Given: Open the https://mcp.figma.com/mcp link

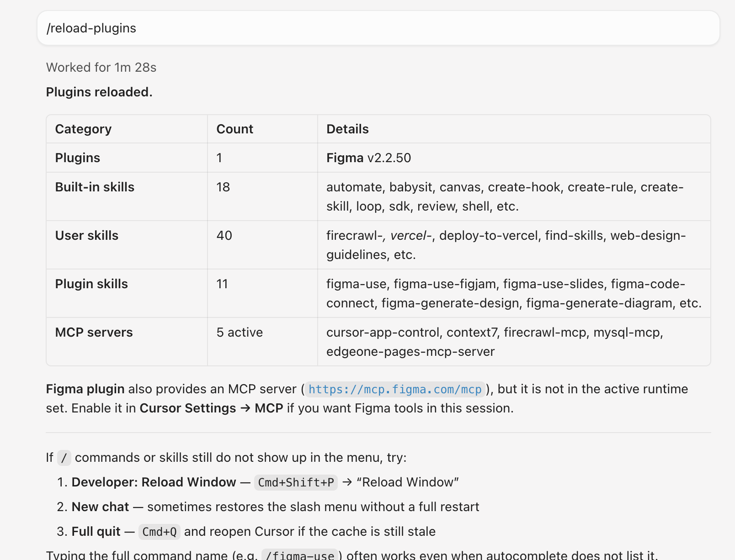Looking at the screenshot, I should 395,389.
